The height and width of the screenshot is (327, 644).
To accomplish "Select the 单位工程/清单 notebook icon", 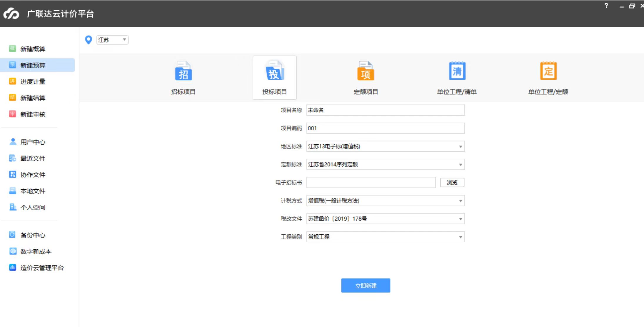I will click(x=457, y=71).
